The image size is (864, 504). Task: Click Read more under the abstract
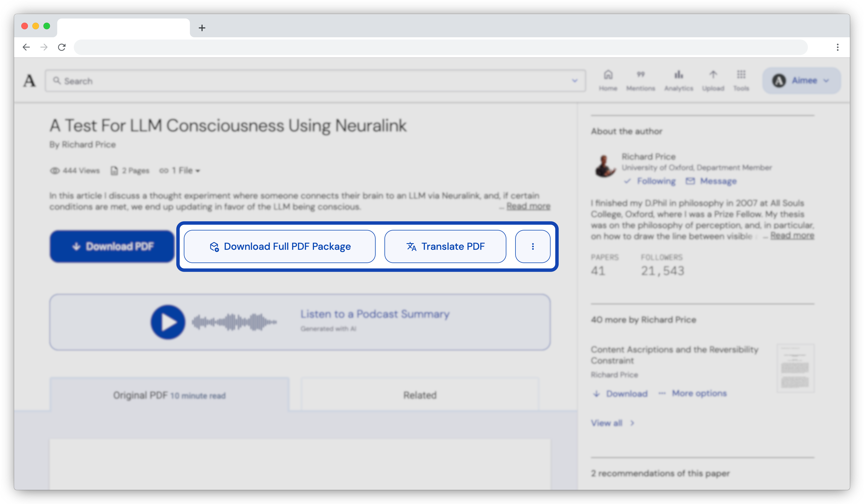coord(528,206)
